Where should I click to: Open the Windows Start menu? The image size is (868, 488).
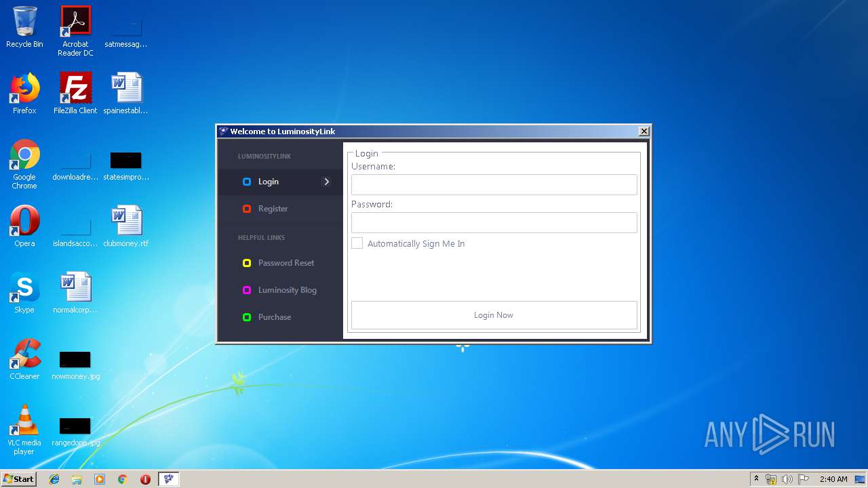tap(18, 479)
